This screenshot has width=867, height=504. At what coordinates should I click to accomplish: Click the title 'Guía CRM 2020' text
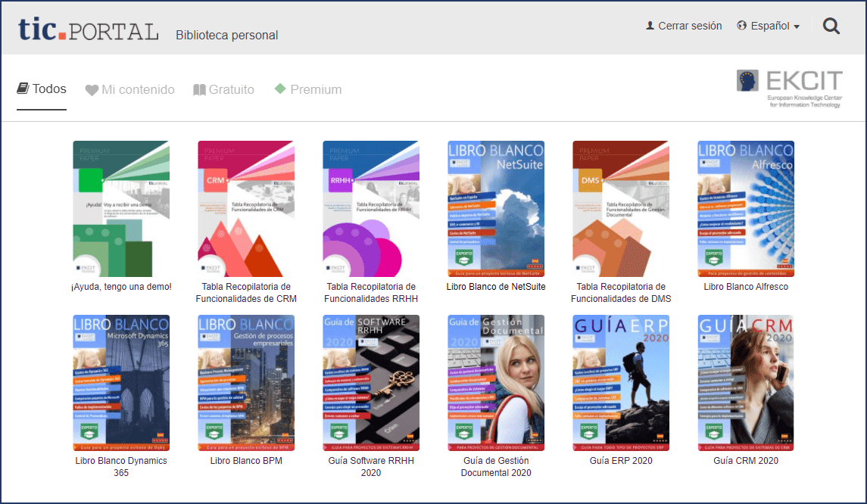point(746,461)
